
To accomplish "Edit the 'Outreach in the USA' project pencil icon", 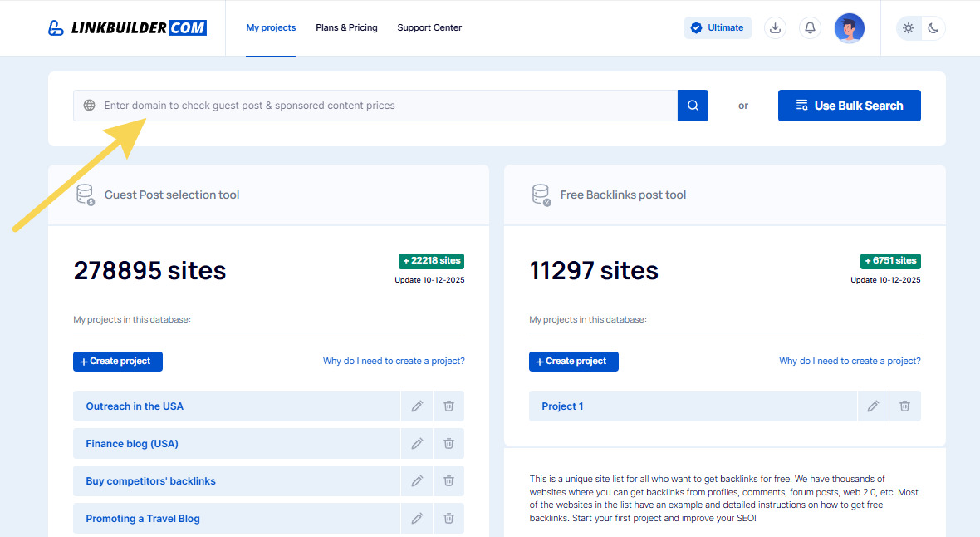I will 417,406.
